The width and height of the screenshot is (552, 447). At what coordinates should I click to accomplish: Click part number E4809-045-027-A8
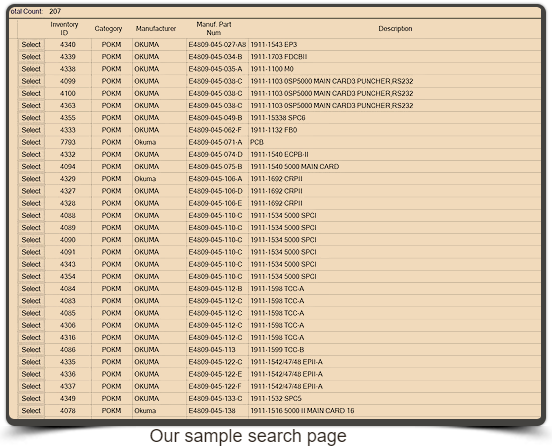(217, 45)
